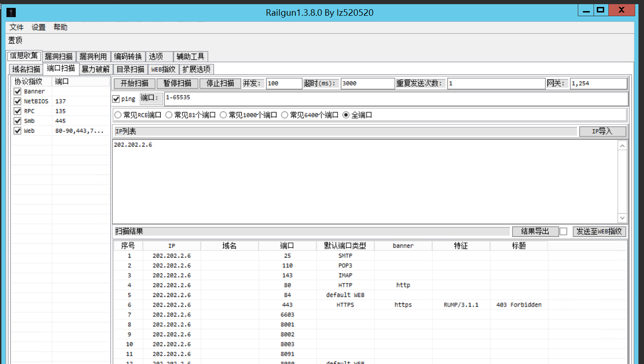Select the IMAP port 143 row
Viewport: 644px width, 364px height.
(x=370, y=275)
